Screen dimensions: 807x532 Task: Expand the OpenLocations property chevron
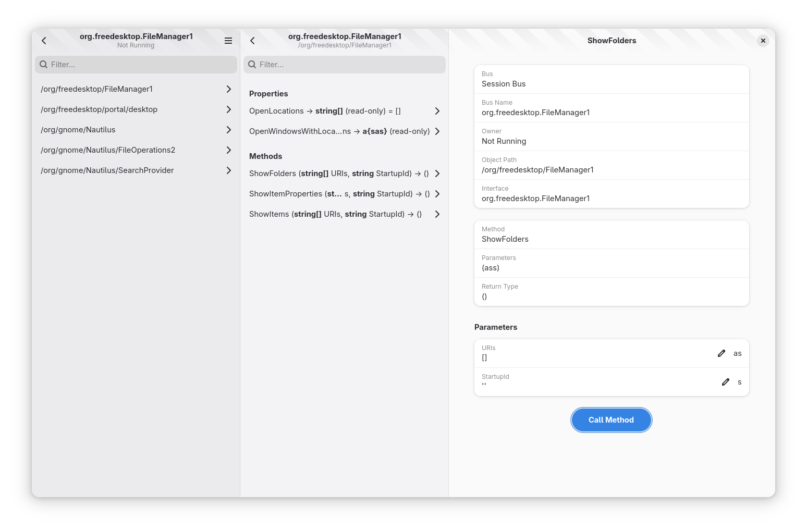[x=437, y=111]
